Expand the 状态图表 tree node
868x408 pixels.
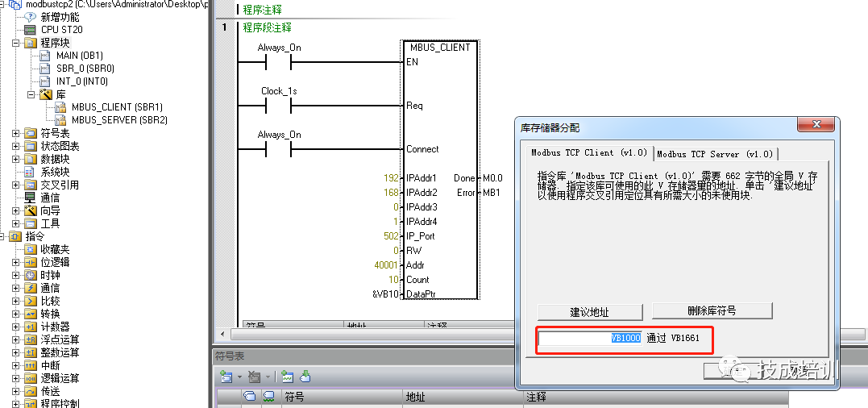tap(15, 146)
